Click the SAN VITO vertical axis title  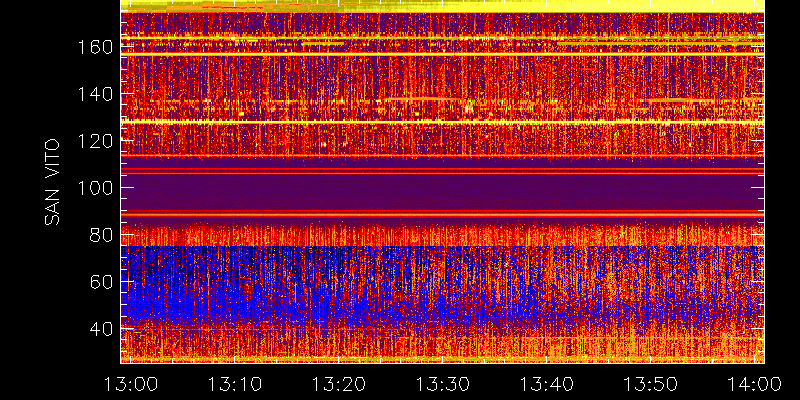[x=52, y=182]
